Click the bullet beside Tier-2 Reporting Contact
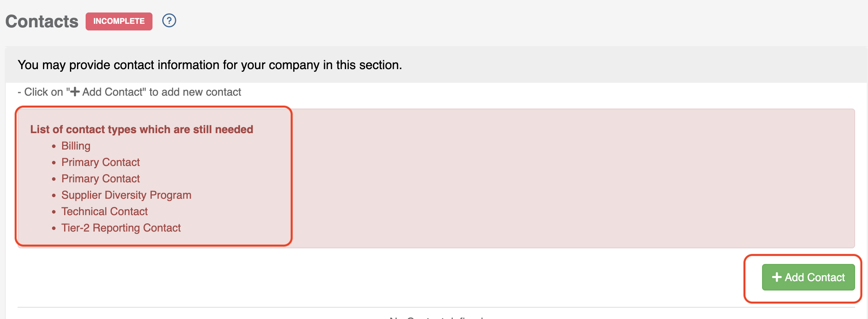The image size is (868, 319). [x=54, y=228]
